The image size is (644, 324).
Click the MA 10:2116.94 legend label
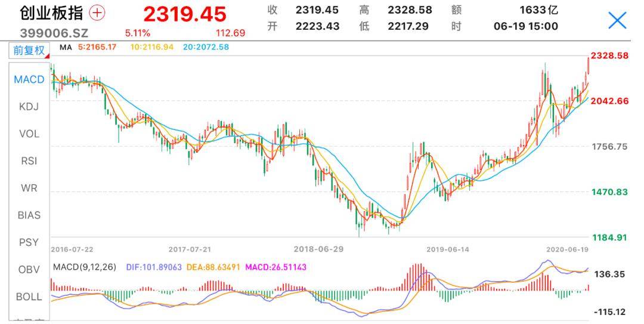152,47
